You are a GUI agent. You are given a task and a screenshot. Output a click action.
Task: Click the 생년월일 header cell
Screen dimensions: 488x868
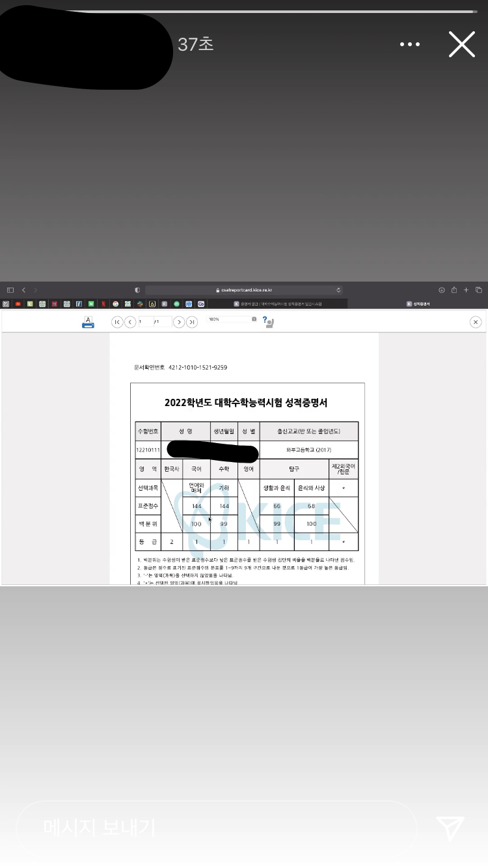coord(224,431)
